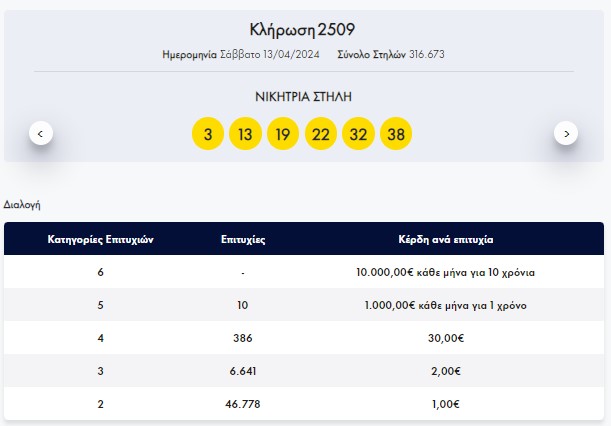Click the previous draw arrow button
The width and height of the screenshot is (611, 426).
pyautogui.click(x=41, y=133)
